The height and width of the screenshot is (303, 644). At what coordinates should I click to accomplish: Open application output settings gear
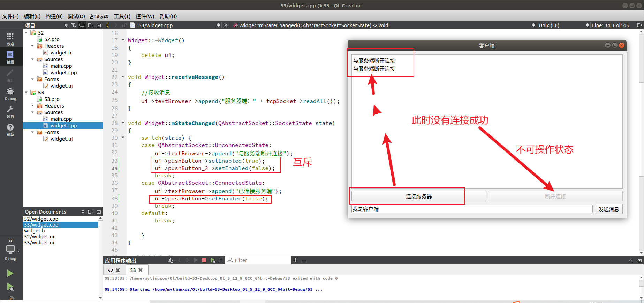221,260
